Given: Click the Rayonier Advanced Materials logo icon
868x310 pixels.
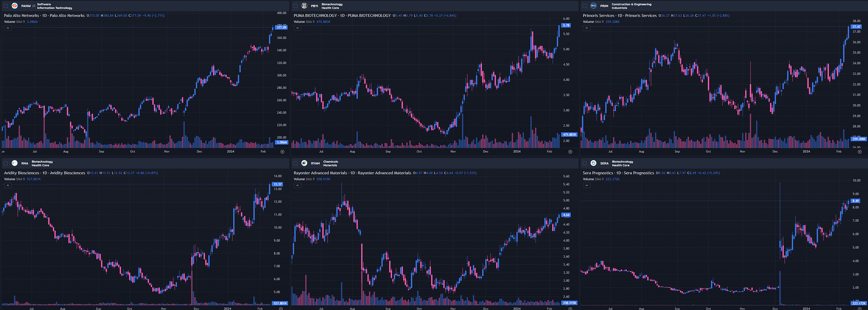Looking at the screenshot, I should 304,163.
